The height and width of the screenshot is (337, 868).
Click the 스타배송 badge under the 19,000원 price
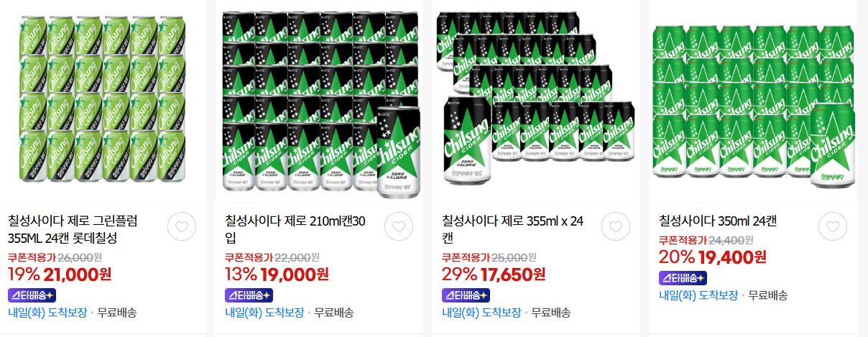coord(249,295)
